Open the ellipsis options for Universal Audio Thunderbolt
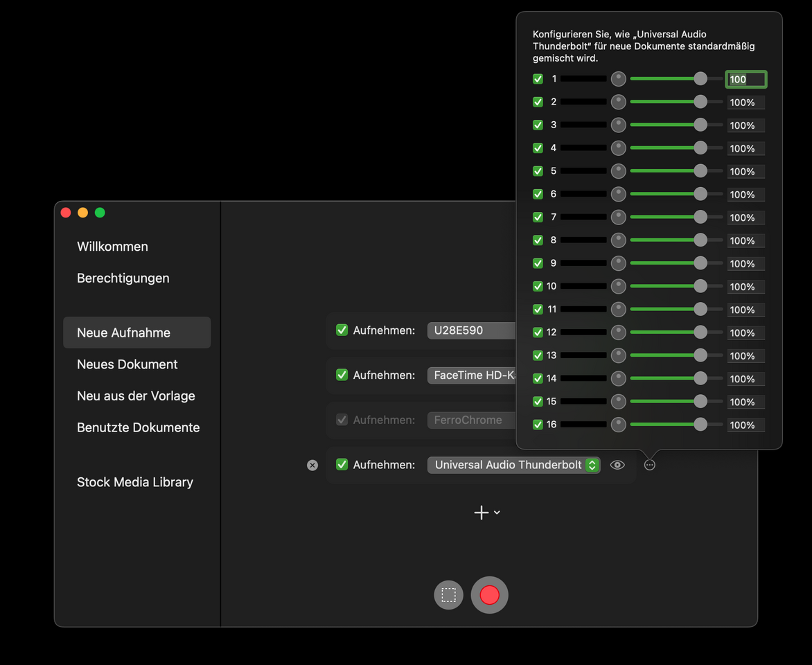The height and width of the screenshot is (665, 812). coord(649,465)
